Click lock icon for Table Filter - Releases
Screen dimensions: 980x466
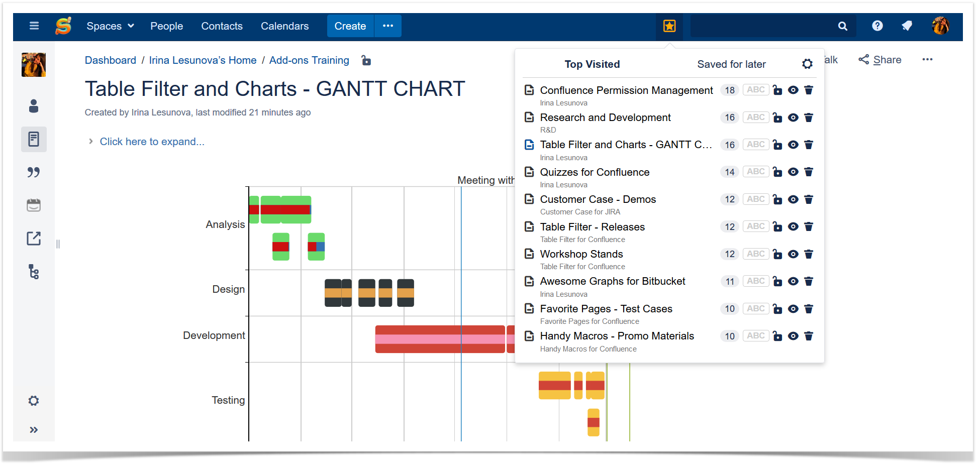777,226
